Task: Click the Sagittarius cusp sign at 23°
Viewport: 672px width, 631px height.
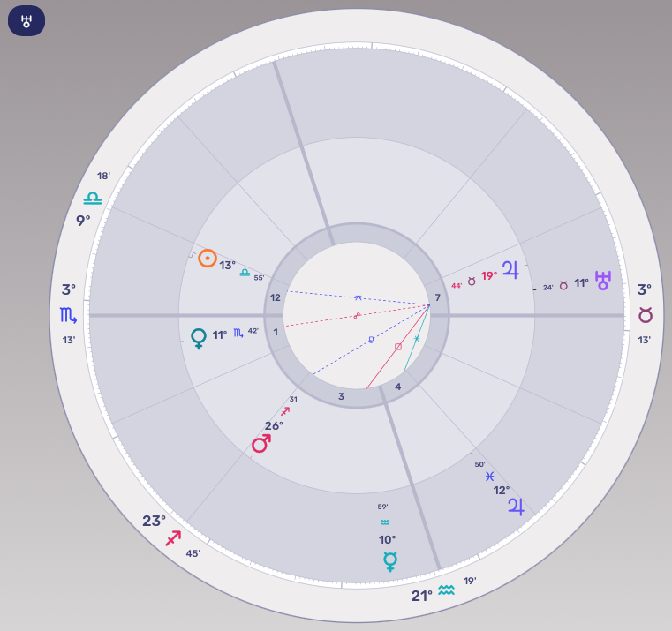Action: tap(174, 537)
